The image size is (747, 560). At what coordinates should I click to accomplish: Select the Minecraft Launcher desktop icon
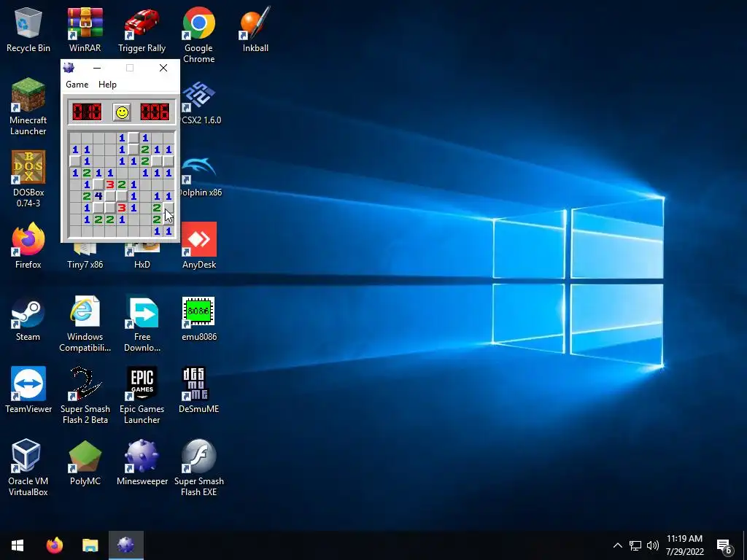28,106
